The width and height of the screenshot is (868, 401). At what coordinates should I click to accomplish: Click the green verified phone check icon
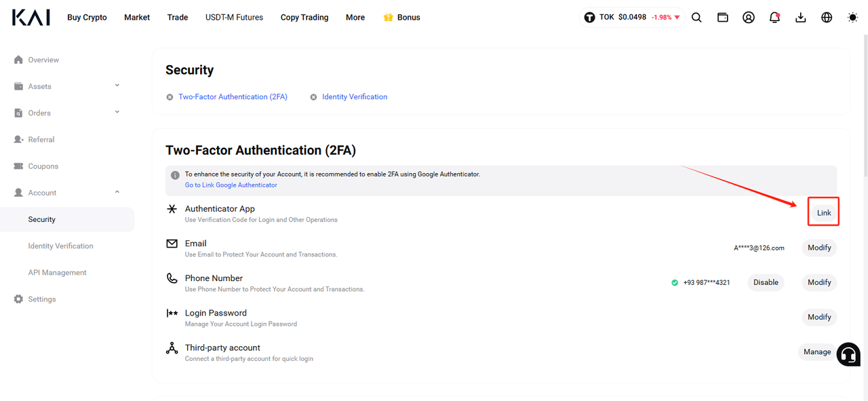pos(675,283)
